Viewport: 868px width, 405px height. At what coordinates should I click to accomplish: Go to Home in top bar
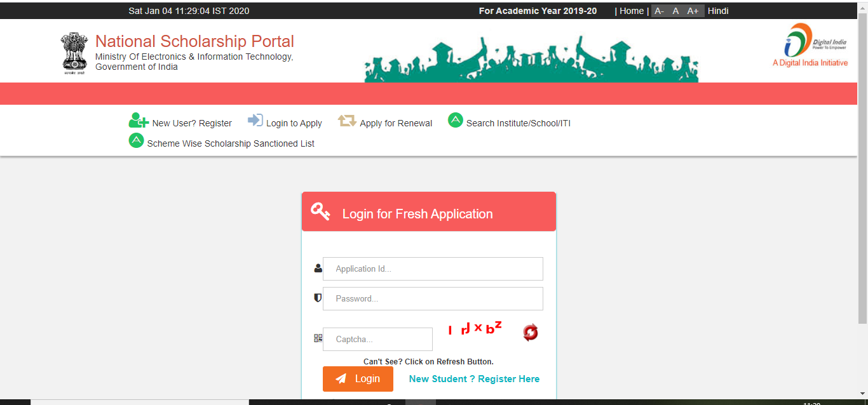point(632,11)
